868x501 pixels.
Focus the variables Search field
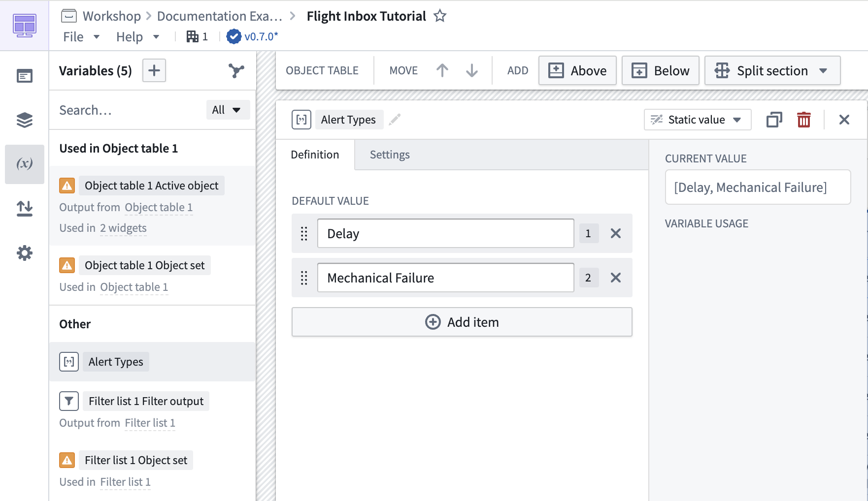tap(128, 110)
